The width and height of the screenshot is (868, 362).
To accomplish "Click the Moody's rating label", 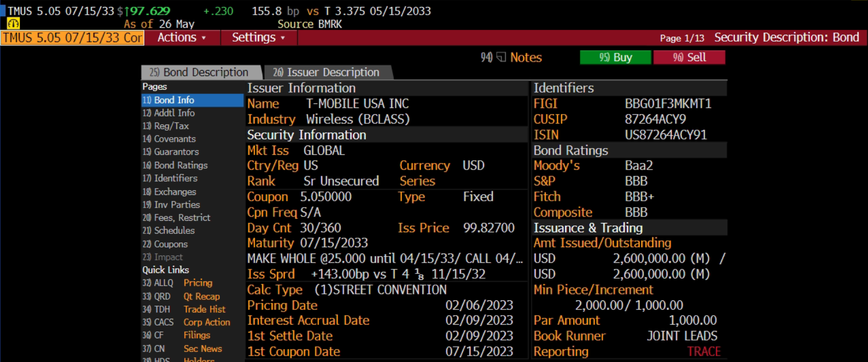I will (x=556, y=165).
